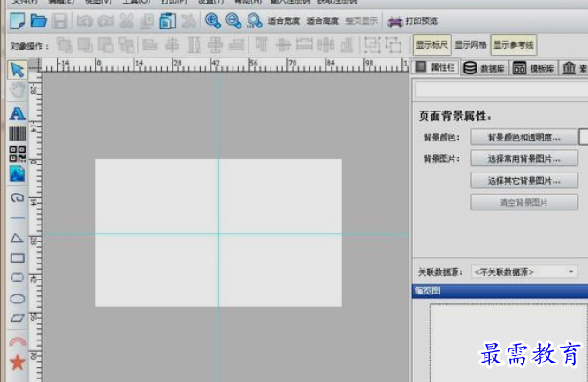Toggle 显示网格 show grid

click(x=470, y=45)
